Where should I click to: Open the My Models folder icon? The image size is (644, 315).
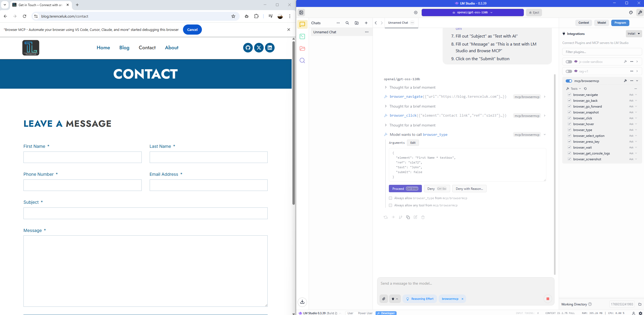(302, 48)
